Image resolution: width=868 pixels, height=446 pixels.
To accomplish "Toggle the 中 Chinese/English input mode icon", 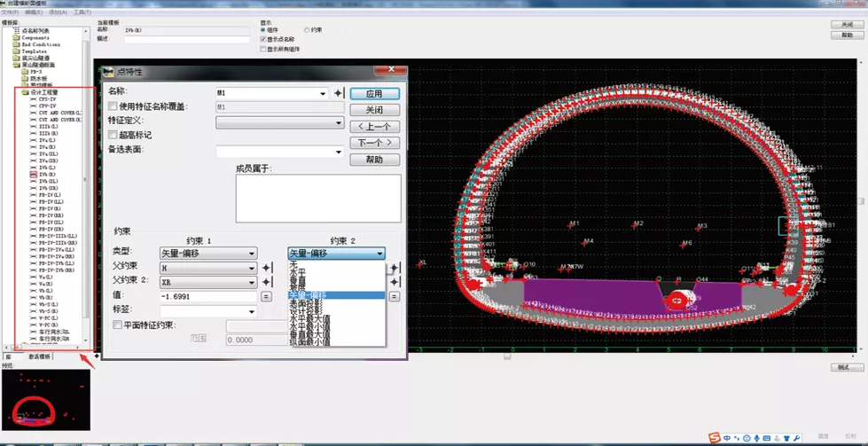I will (x=727, y=438).
